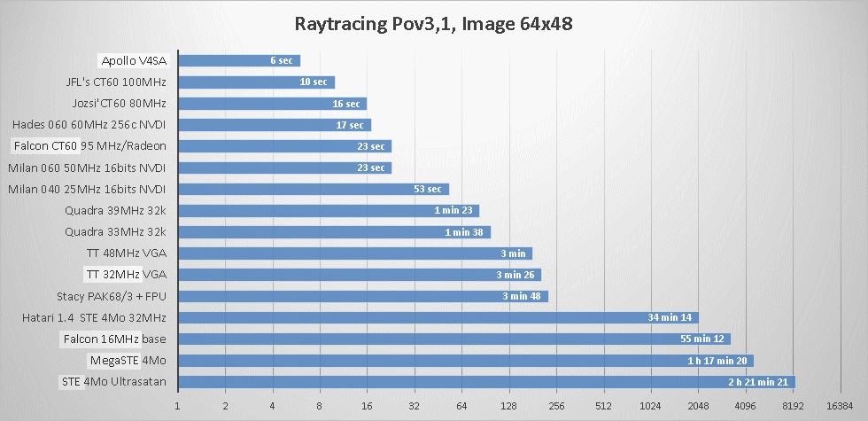Click the x-axis tick label "16384"
This screenshot has width=868, height=421.
click(841, 406)
